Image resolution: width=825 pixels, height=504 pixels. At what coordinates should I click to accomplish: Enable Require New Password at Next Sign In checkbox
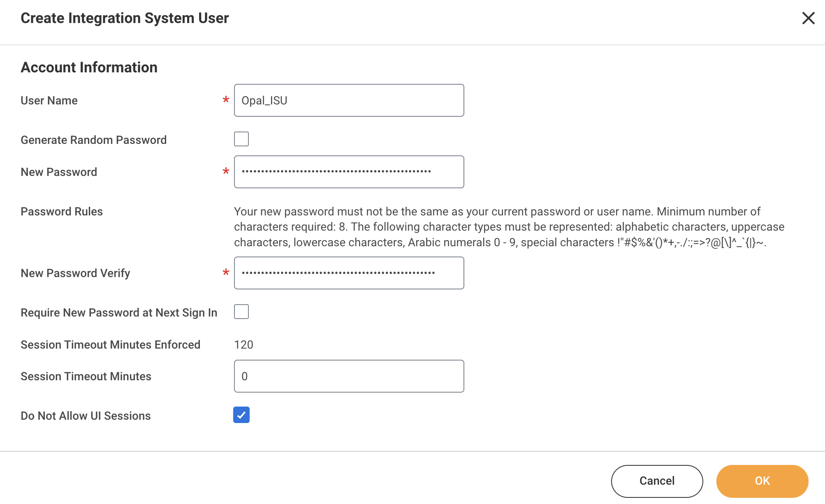coord(241,312)
